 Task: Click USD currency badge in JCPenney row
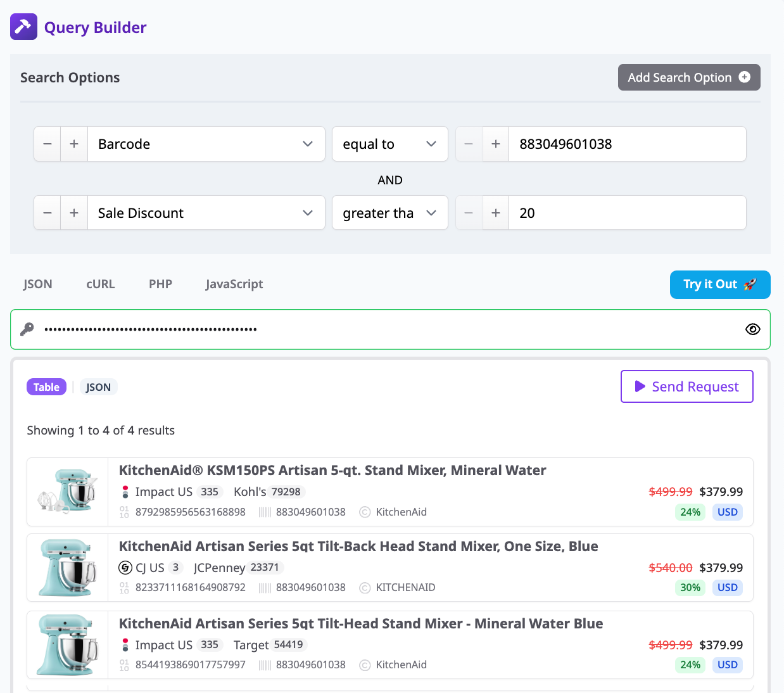[x=728, y=587]
